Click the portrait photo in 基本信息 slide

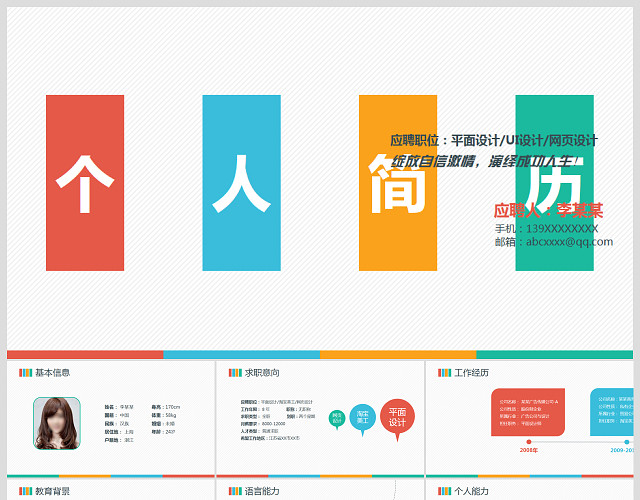click(x=57, y=423)
